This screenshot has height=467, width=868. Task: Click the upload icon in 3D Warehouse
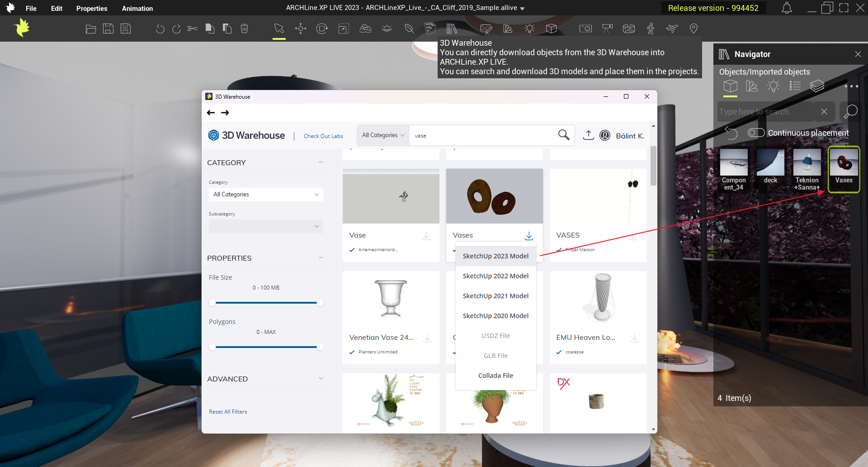588,135
